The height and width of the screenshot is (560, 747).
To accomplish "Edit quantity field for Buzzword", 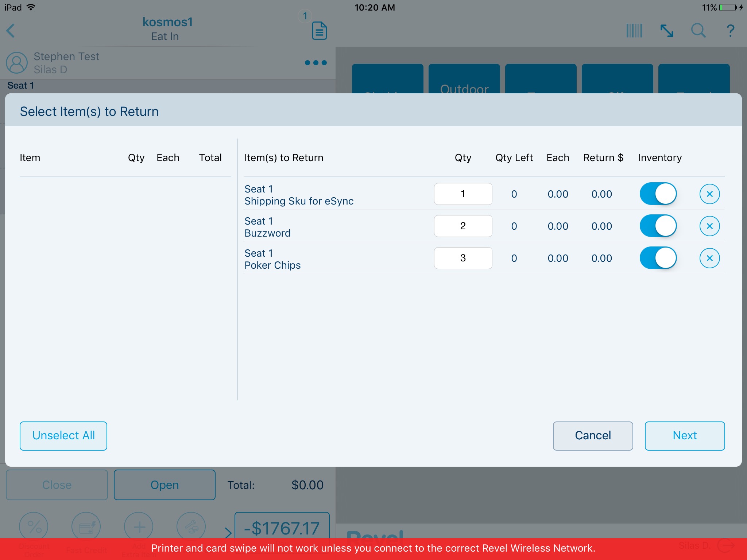I will click(463, 226).
